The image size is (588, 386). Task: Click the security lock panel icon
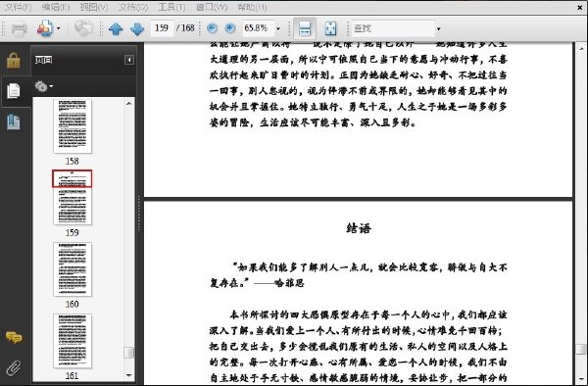(x=14, y=61)
